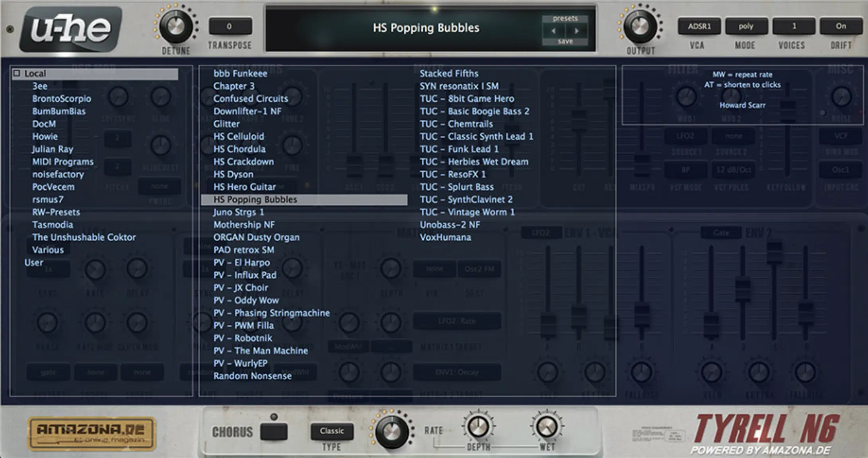Viewport: 868px width, 458px height.
Task: Turn the chorus WET knob
Action: (x=547, y=427)
